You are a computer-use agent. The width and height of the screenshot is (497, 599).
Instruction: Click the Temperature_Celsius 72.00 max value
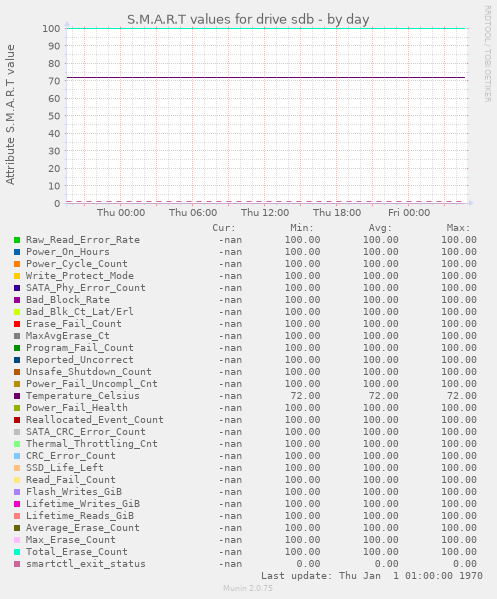pos(462,396)
